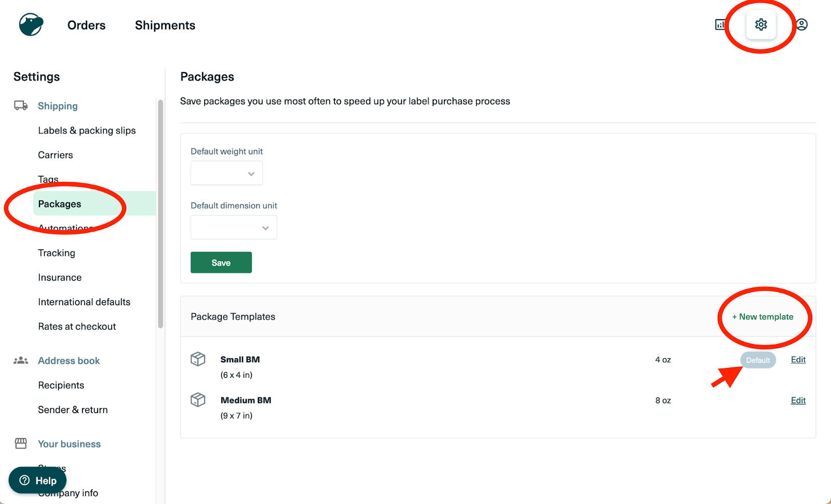Screen dimensions: 831x504
Task: Open the settings gear icon
Action: point(761,24)
